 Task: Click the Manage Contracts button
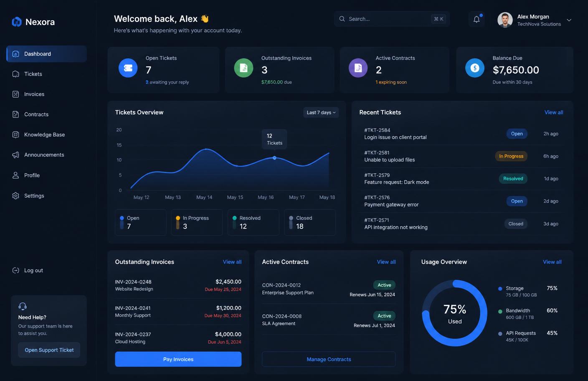click(329, 359)
